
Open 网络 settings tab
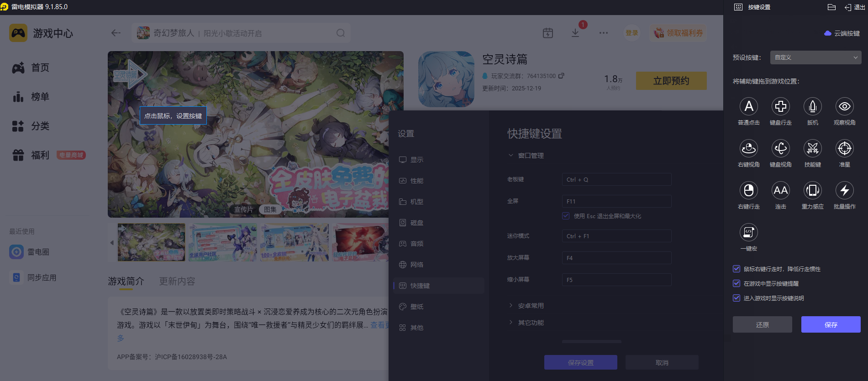coord(439,265)
